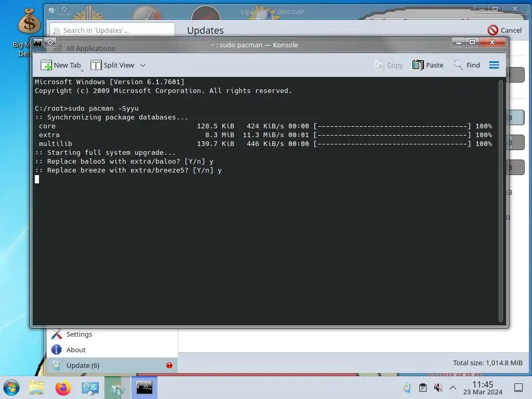The image size is (532, 399).
Task: Click the Split View button
Action: click(112, 65)
